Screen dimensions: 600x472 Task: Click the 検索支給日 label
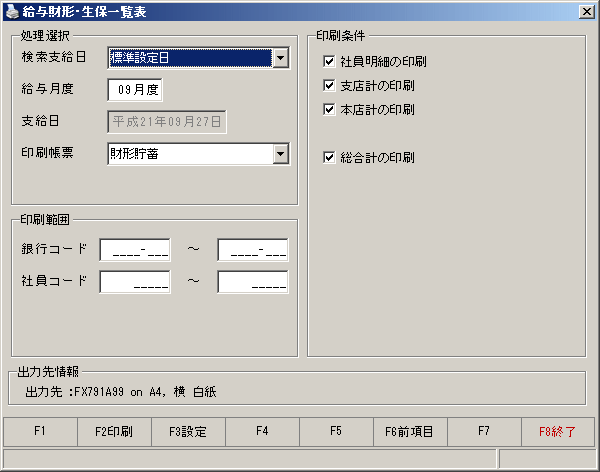(54, 57)
